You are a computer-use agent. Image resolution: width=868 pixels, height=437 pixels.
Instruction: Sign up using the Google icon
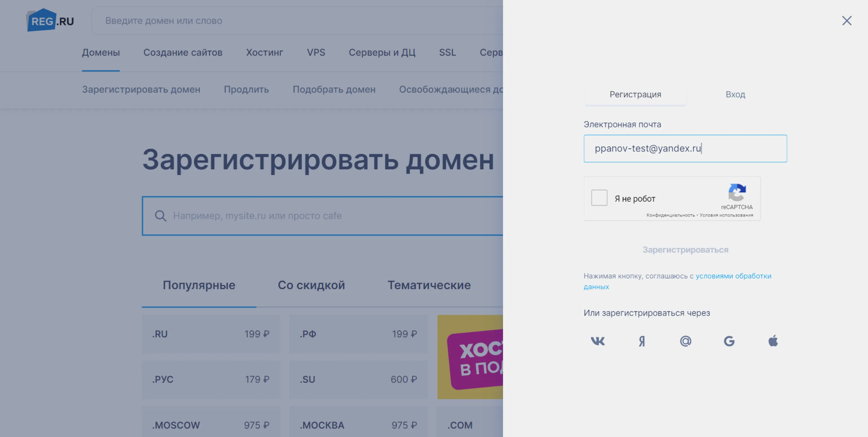pos(729,341)
